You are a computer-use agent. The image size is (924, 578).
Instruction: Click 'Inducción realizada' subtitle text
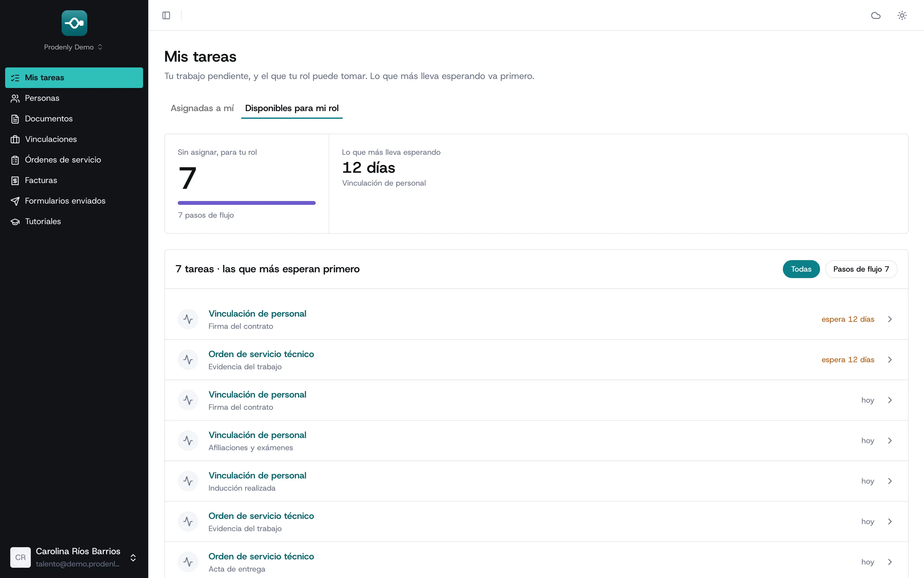(x=242, y=488)
